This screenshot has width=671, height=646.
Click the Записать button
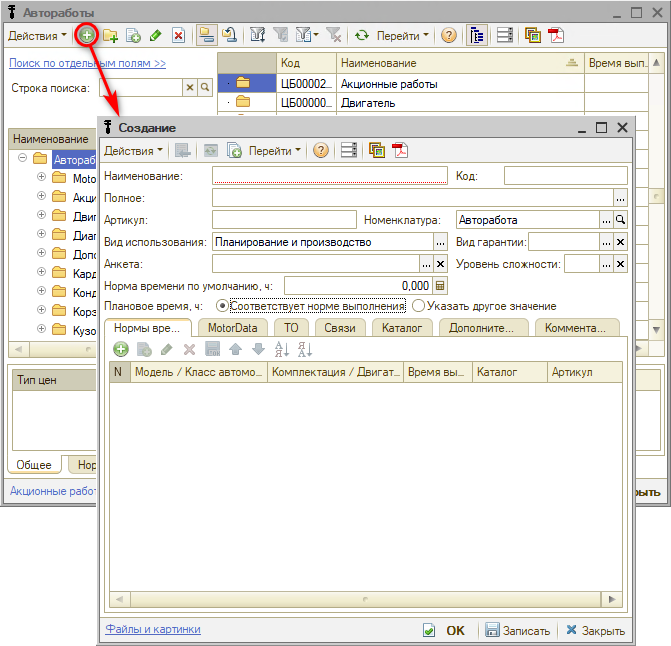(x=517, y=631)
